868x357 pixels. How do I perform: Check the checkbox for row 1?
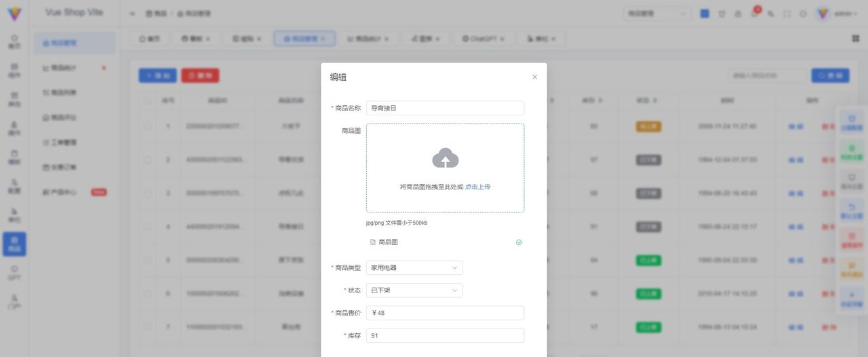tap(147, 126)
